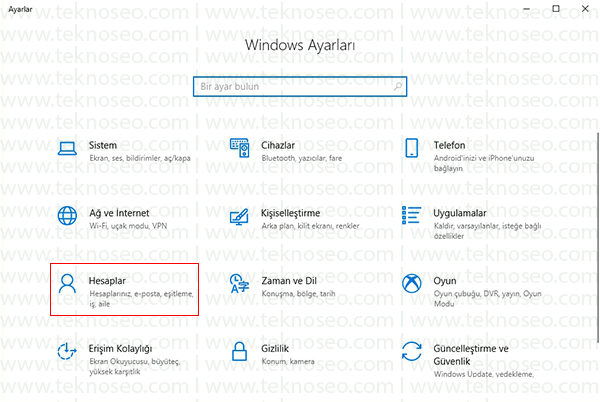
Task: Select the Telefon phone icon
Action: point(411,148)
